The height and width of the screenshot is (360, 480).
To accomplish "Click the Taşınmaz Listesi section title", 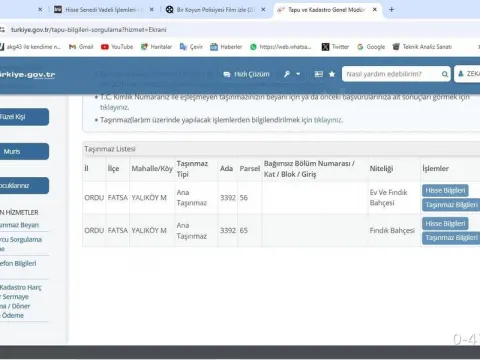I will click(x=110, y=149).
